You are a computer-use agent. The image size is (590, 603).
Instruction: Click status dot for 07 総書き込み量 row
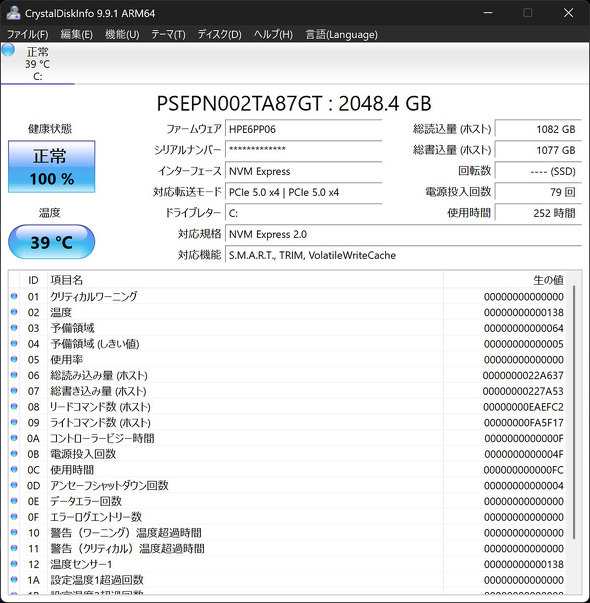14,391
